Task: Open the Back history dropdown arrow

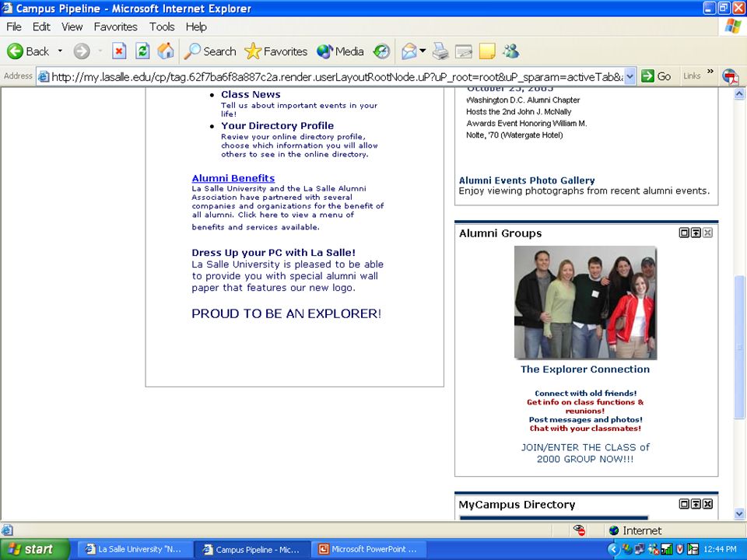Action: pyautogui.click(x=60, y=51)
